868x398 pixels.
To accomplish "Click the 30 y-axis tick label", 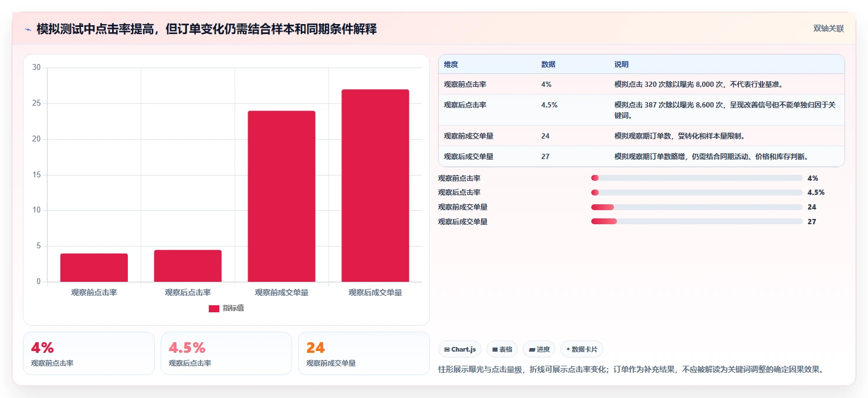I will tap(36, 68).
